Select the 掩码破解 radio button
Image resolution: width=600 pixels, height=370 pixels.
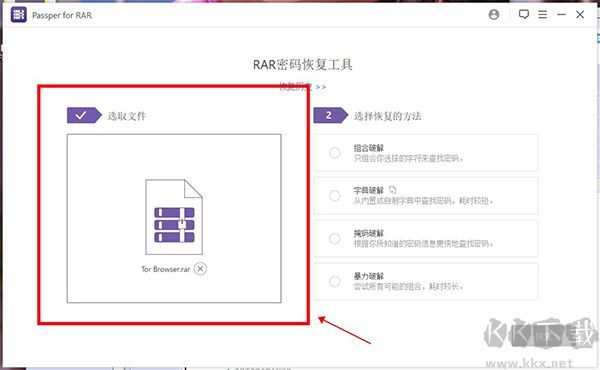pyautogui.click(x=334, y=238)
